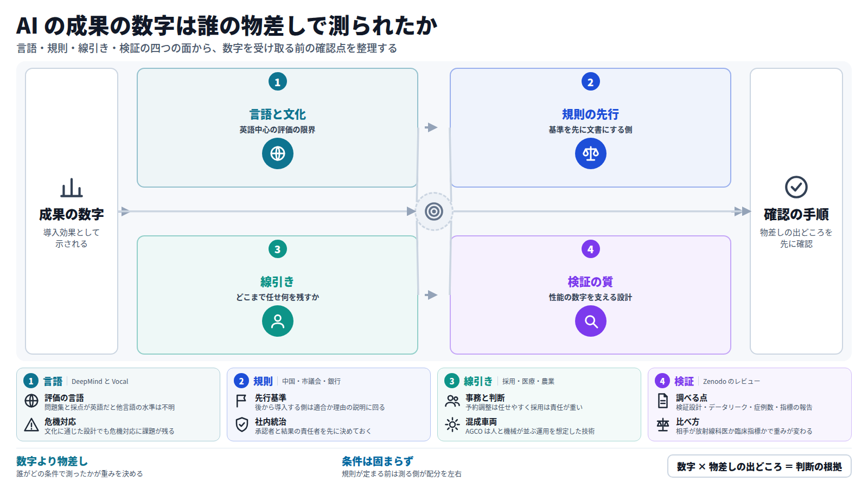Click the warning triangle icon beside 危機対応

click(31, 425)
